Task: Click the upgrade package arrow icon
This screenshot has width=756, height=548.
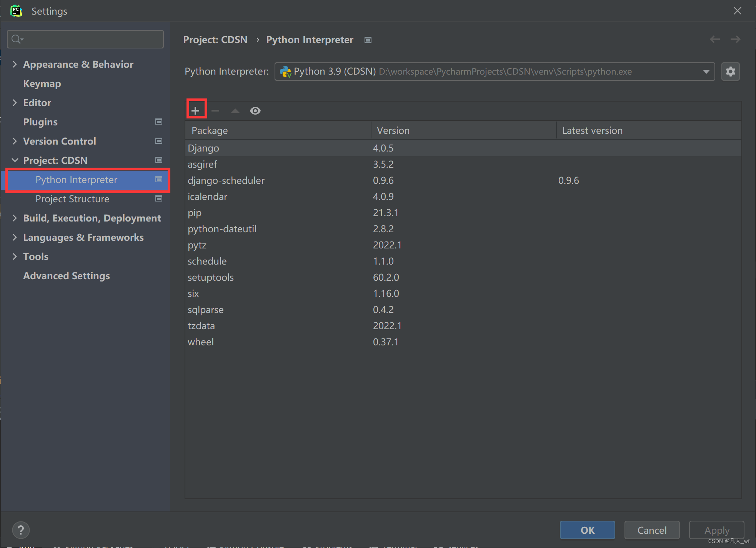Action: (x=235, y=111)
